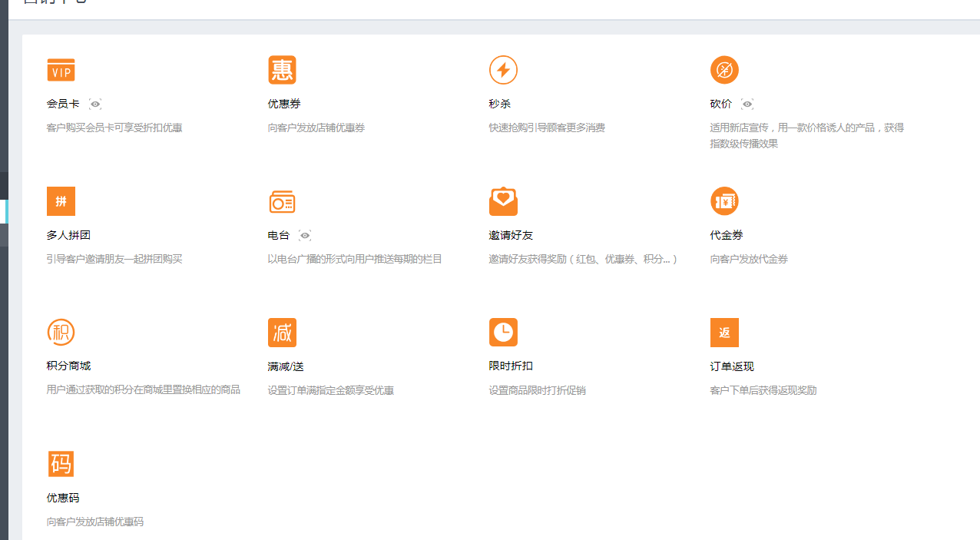This screenshot has height=540, width=980.
Task: Click the 邀请好友 invite friends heart icon
Action: pyautogui.click(x=503, y=200)
